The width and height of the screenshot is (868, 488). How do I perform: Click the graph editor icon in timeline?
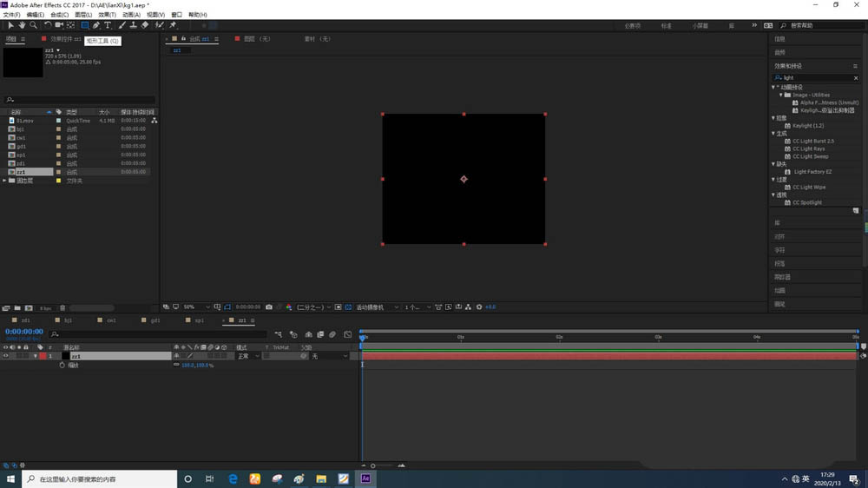tap(348, 334)
